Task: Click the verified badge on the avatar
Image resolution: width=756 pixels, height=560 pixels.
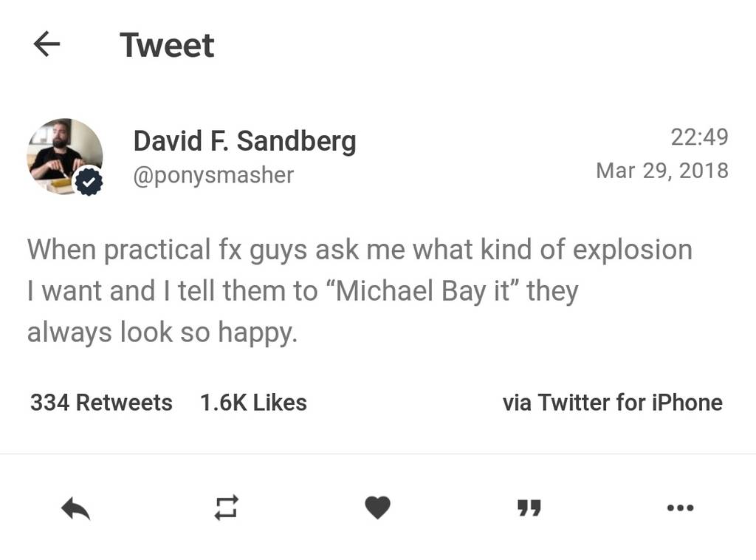Action: pos(89,182)
